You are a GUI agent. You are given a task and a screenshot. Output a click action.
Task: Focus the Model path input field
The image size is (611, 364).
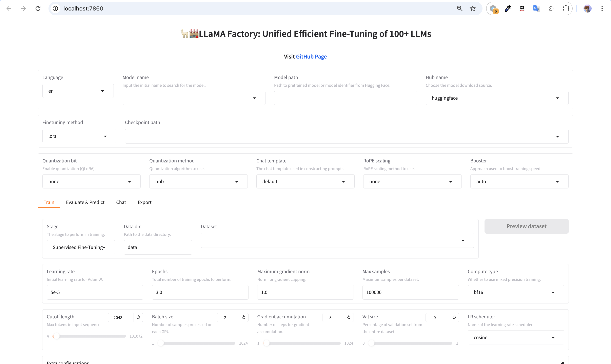point(345,98)
